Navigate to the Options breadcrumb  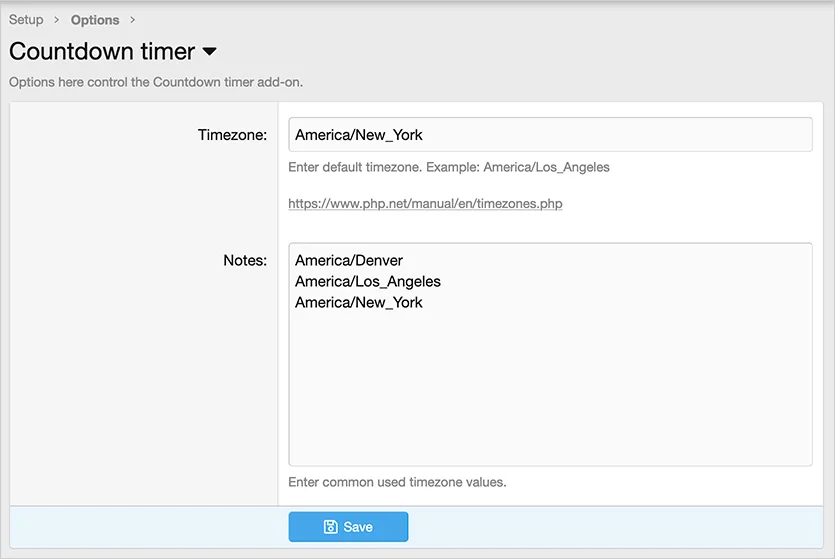[95, 20]
